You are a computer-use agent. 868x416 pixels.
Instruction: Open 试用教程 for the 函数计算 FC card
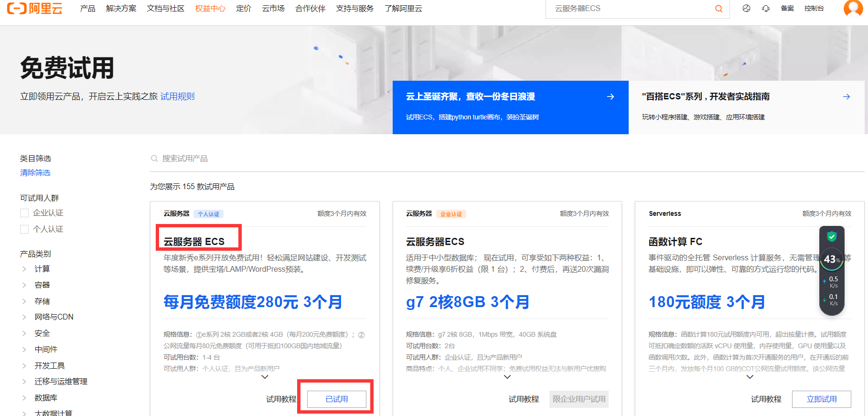click(766, 399)
